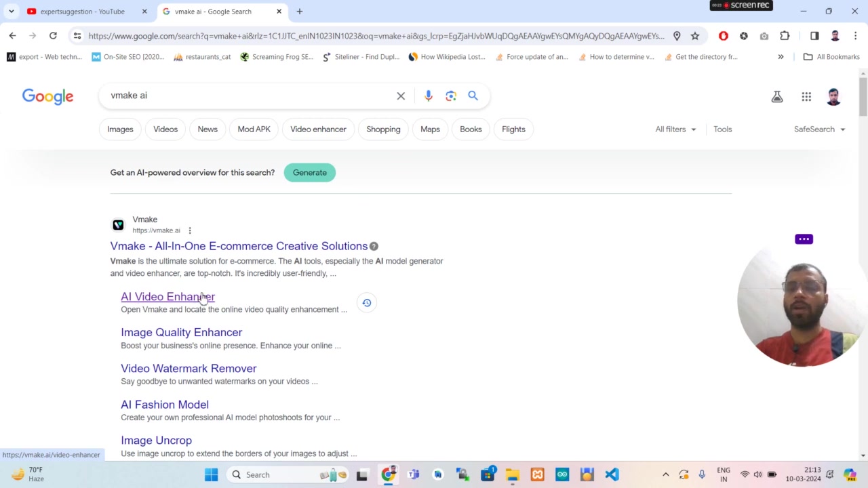This screenshot has height=488, width=868.
Task: Open Visual Studio Code from the taskbar
Action: click(612, 474)
